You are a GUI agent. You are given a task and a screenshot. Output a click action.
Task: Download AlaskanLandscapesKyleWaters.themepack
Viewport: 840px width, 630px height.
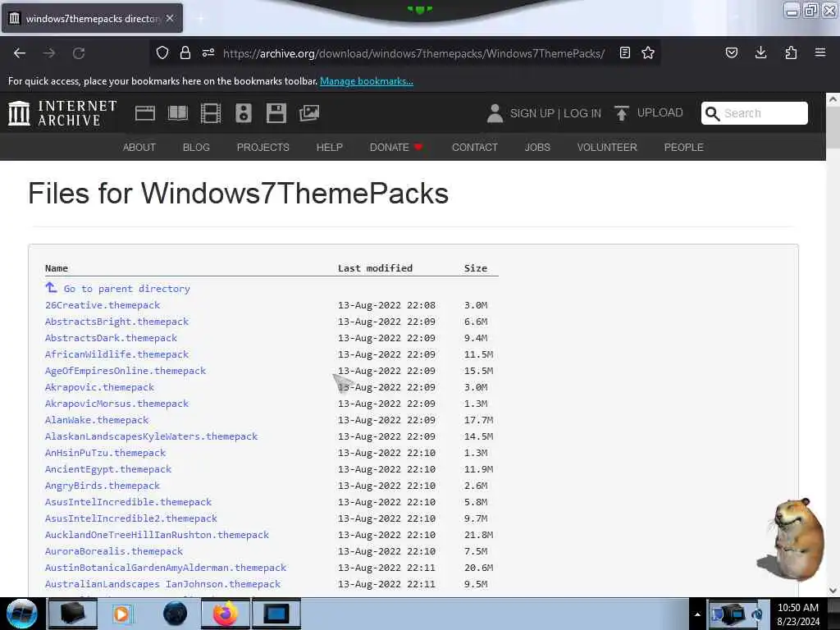pos(152,436)
